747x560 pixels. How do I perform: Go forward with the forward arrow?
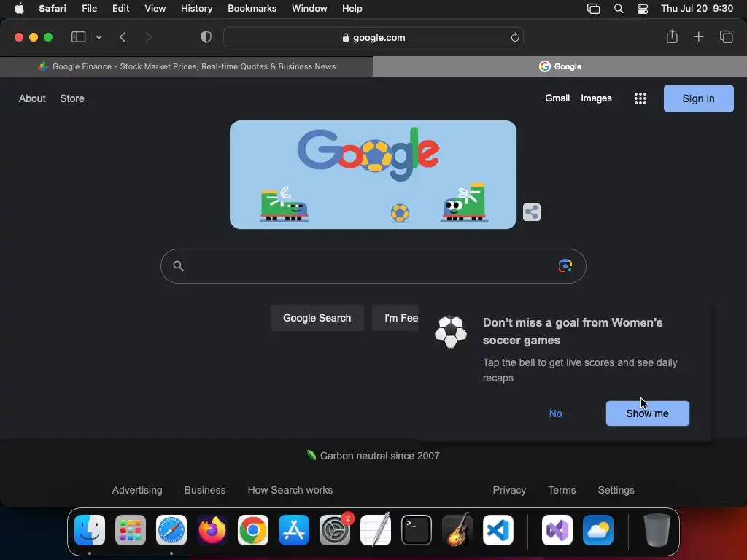pos(148,37)
